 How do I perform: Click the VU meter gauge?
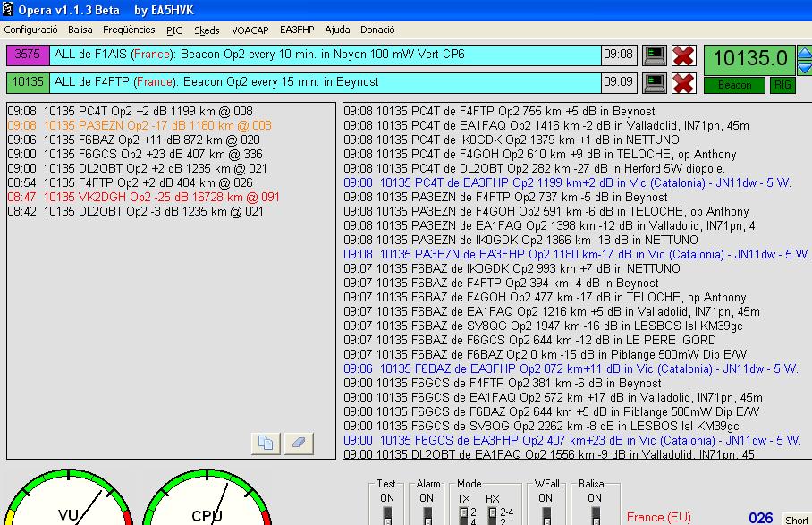[68, 501]
